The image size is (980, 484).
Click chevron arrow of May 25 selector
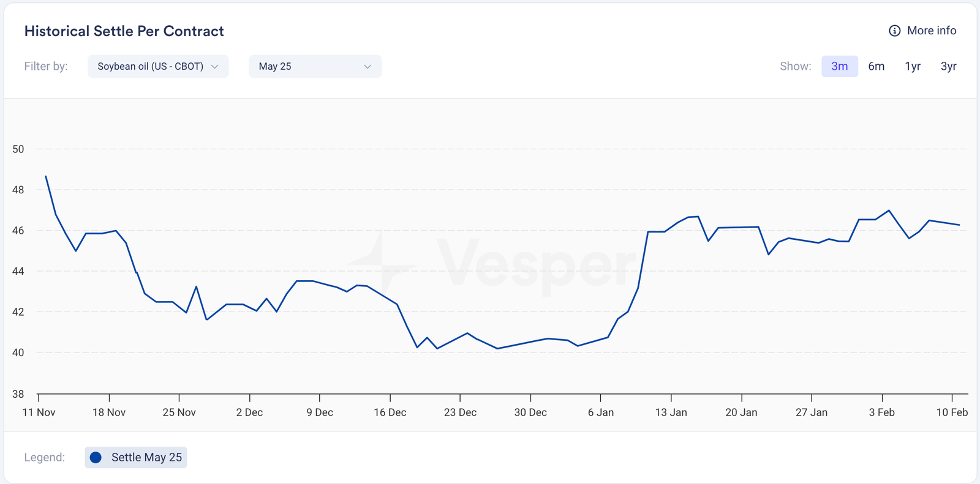367,66
